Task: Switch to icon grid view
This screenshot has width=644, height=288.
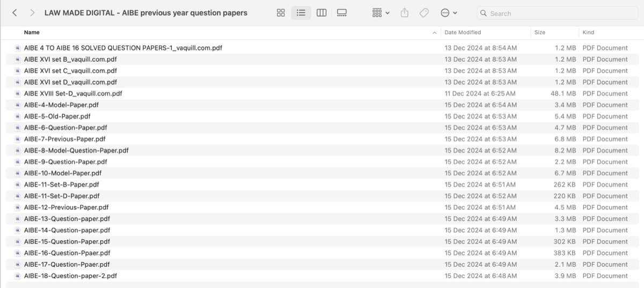Action: tap(281, 13)
